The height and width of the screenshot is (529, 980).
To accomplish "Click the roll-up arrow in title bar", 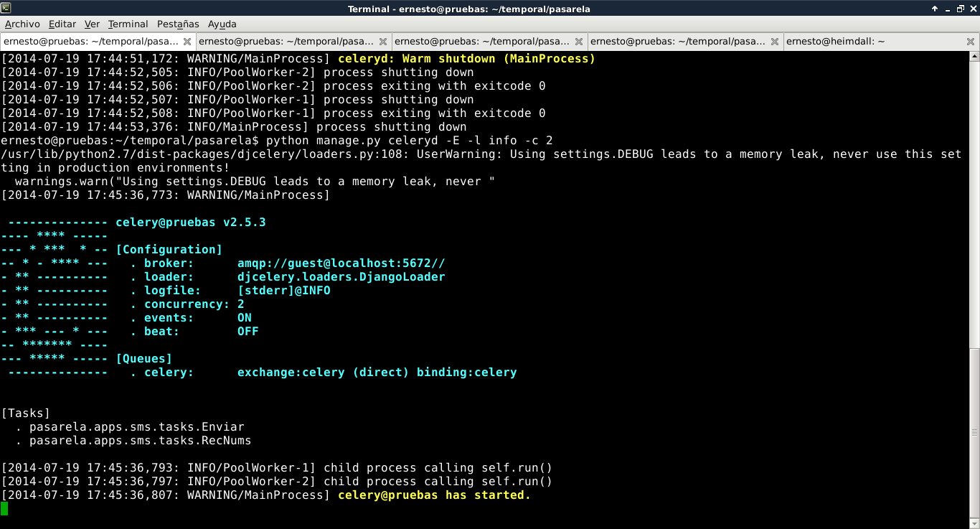I will [935, 9].
